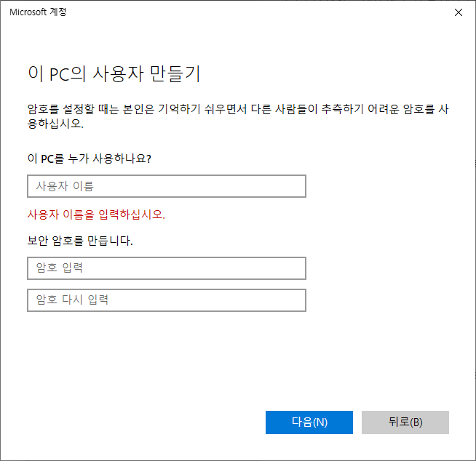Click the 보안 암호를 만듭니다. label
This screenshot has width=476, height=461.
point(80,241)
